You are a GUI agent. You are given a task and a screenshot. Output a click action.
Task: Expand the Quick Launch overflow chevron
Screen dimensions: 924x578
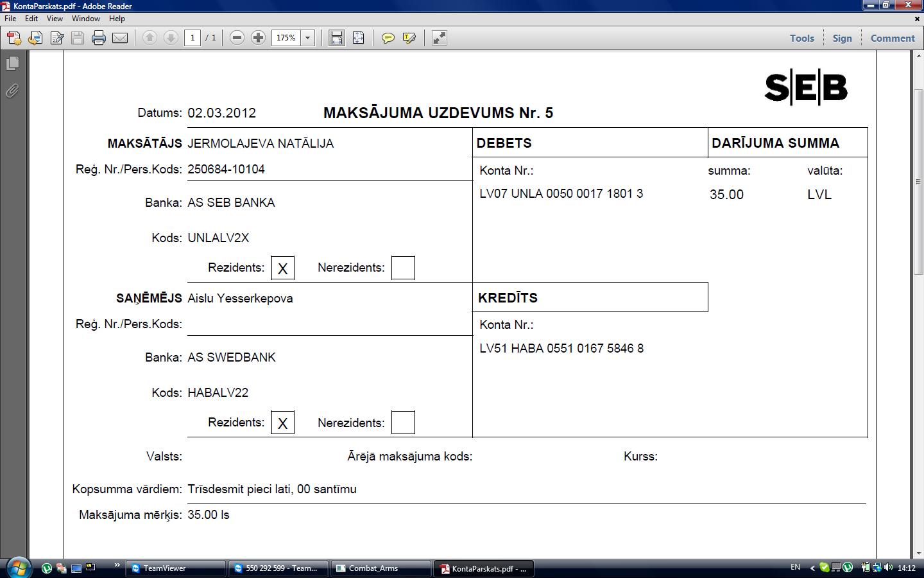tap(117, 565)
